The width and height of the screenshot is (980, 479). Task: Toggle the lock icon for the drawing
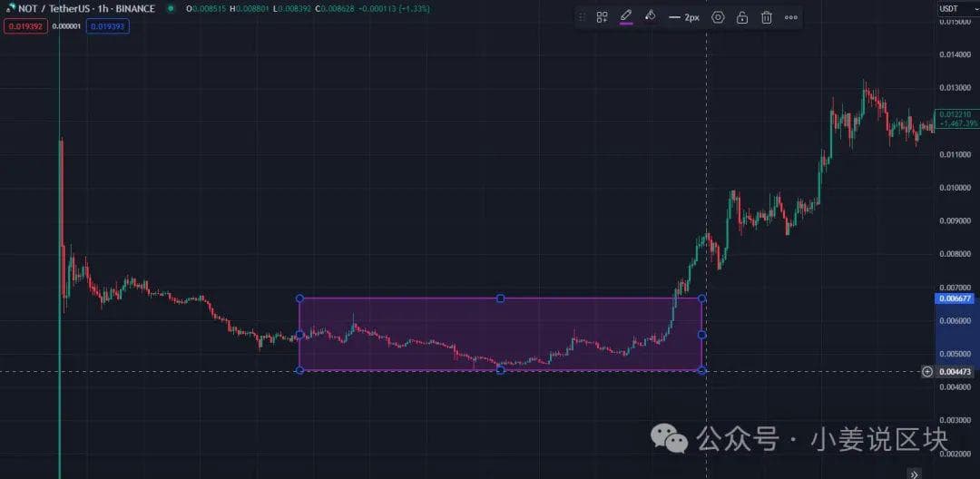click(742, 17)
